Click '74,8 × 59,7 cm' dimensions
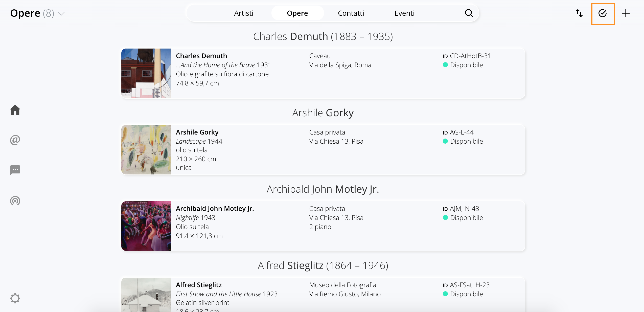This screenshot has height=312, width=644. [x=197, y=83]
